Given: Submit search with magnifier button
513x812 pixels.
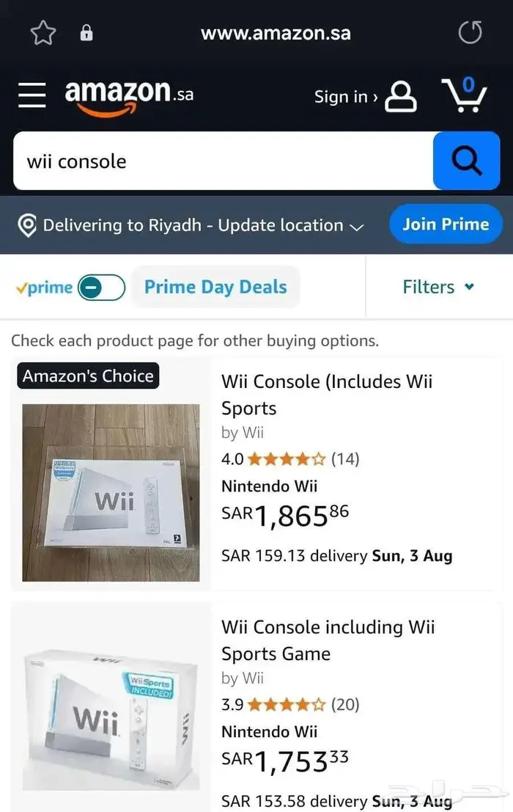Looking at the screenshot, I should (466, 161).
